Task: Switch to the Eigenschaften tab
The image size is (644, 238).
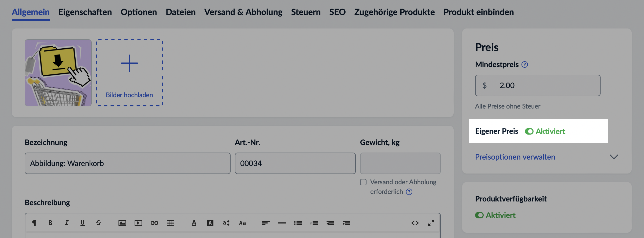Action: tap(85, 12)
